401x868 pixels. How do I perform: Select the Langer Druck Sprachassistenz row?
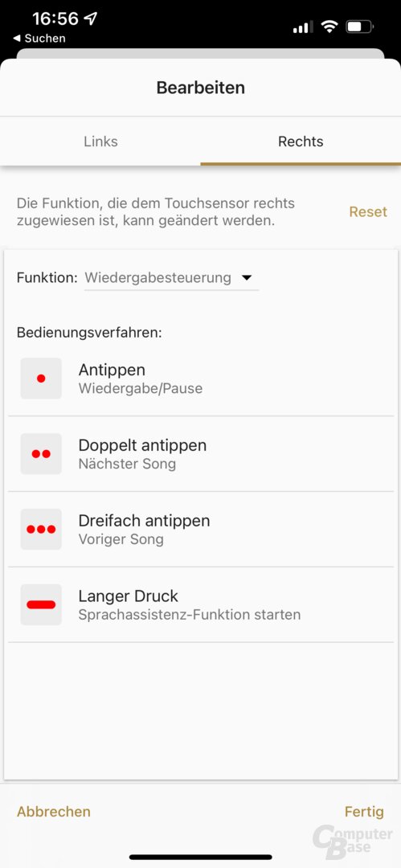coord(201,604)
